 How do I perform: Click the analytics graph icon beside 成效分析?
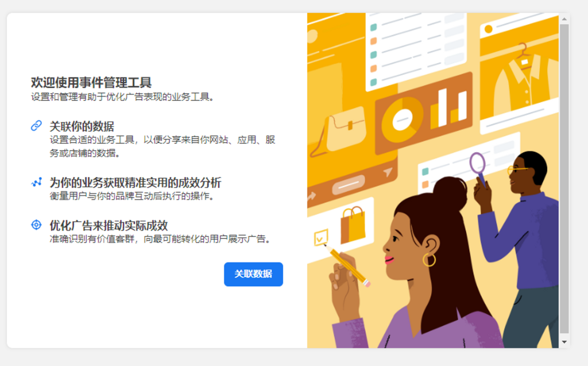tap(36, 182)
